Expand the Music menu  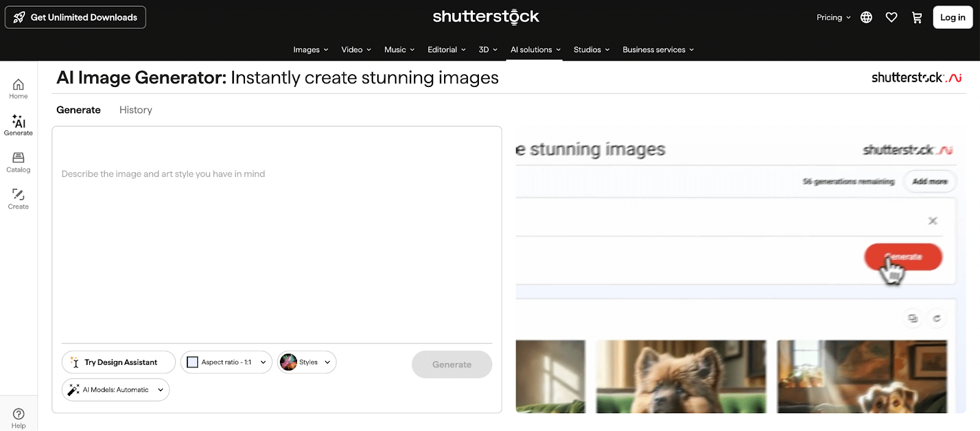click(399, 50)
